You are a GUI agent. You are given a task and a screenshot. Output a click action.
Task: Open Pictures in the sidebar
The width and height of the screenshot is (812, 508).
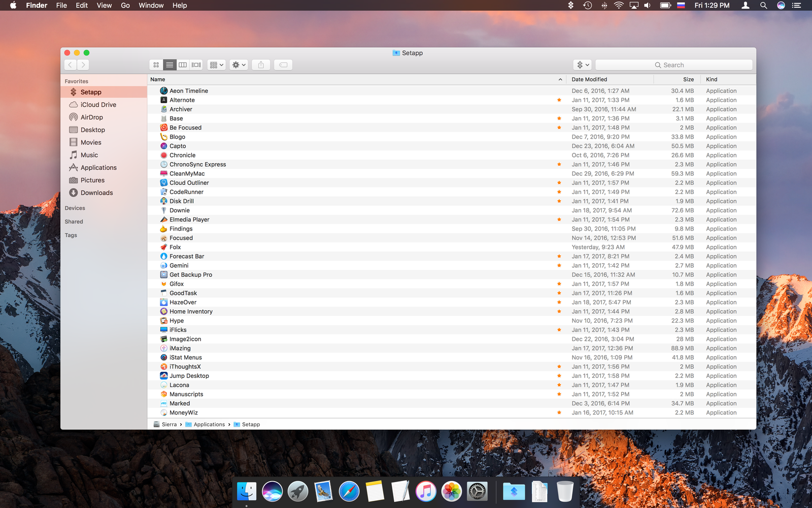coord(104,180)
